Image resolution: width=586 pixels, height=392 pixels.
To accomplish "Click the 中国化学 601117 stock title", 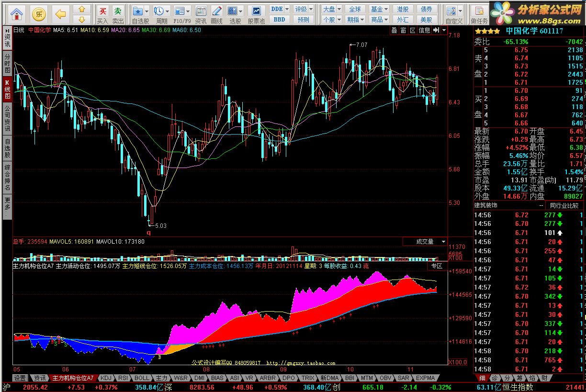I will (534, 31).
